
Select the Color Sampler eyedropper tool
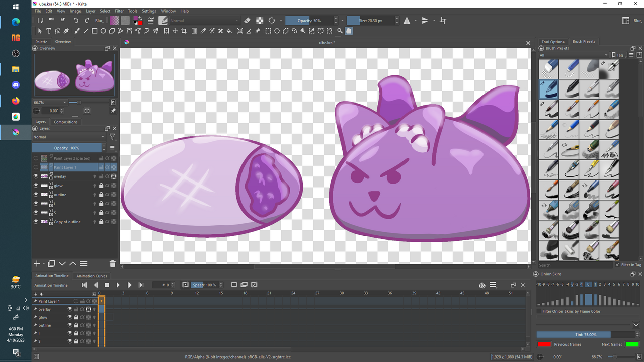203,31
